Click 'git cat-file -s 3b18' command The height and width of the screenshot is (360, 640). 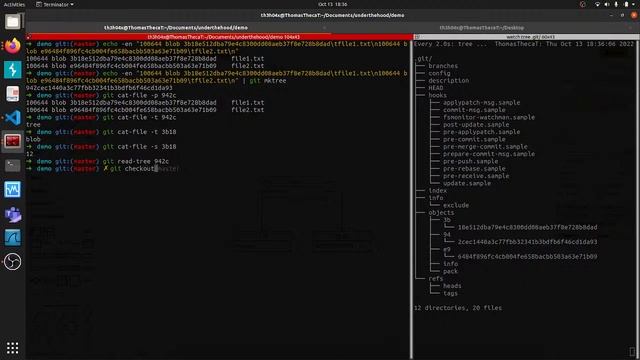coord(139,147)
